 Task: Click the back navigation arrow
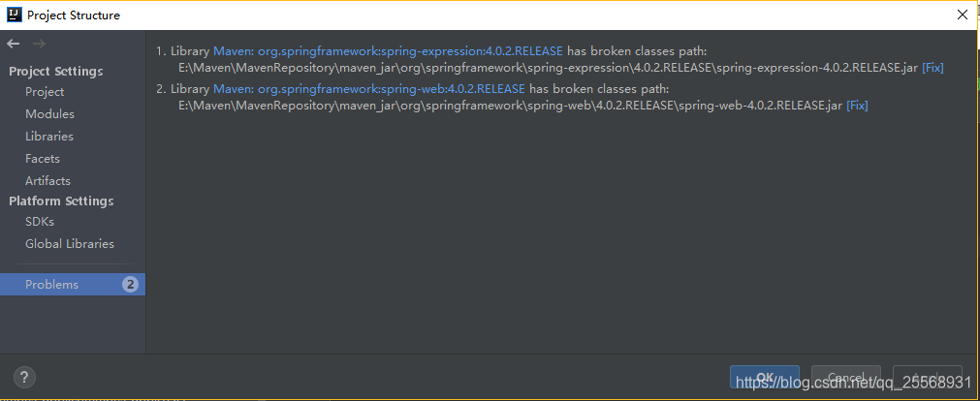[14, 44]
